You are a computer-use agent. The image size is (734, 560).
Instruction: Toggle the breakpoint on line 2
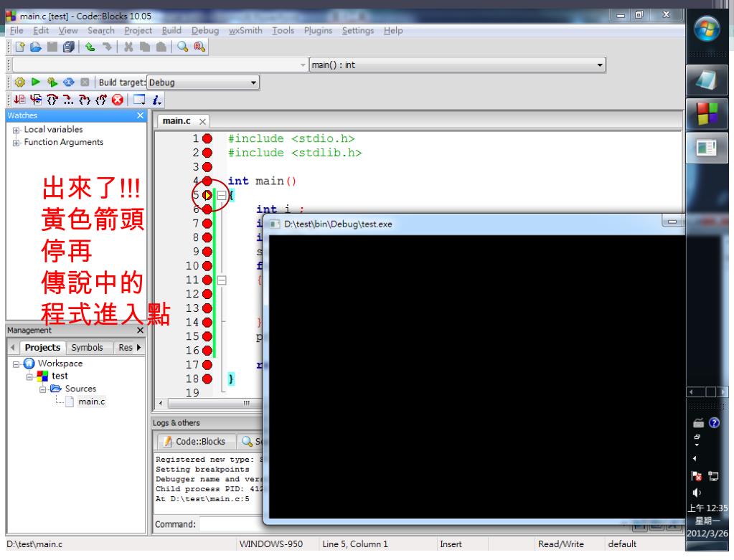coord(207,153)
